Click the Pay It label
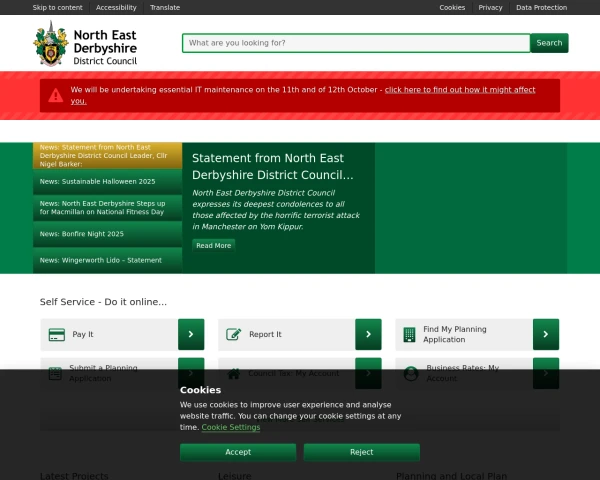The height and width of the screenshot is (480, 600). pos(83,334)
